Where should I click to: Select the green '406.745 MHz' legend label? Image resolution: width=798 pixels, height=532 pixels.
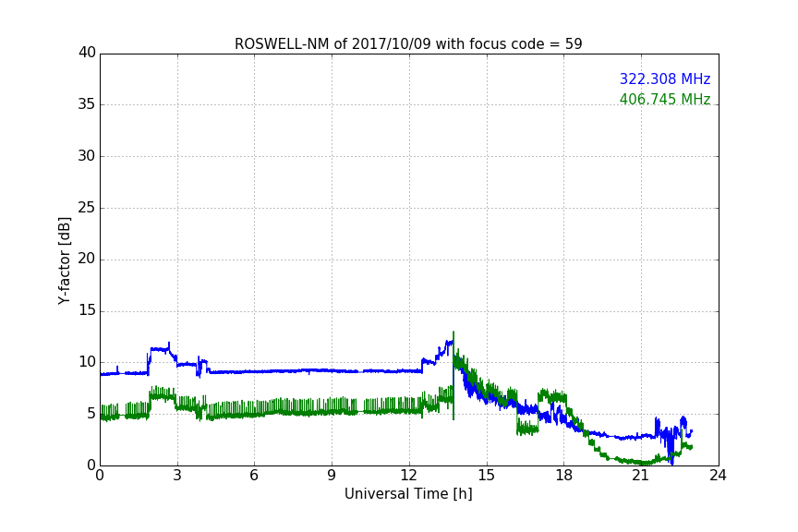tap(665, 99)
